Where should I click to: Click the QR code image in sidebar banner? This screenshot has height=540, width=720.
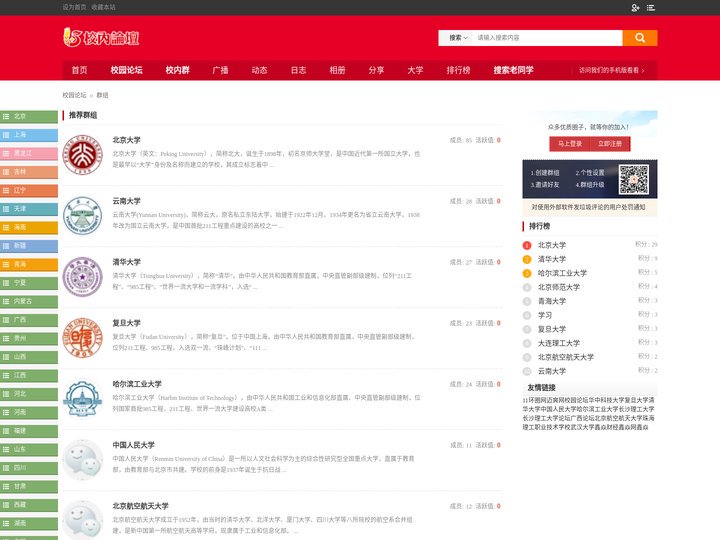point(634,179)
